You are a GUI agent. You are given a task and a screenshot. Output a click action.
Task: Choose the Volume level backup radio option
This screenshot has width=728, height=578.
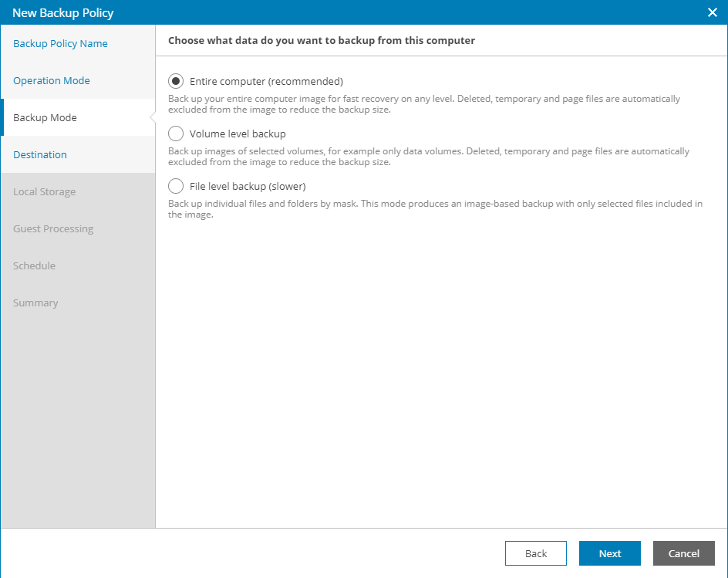[x=176, y=134]
